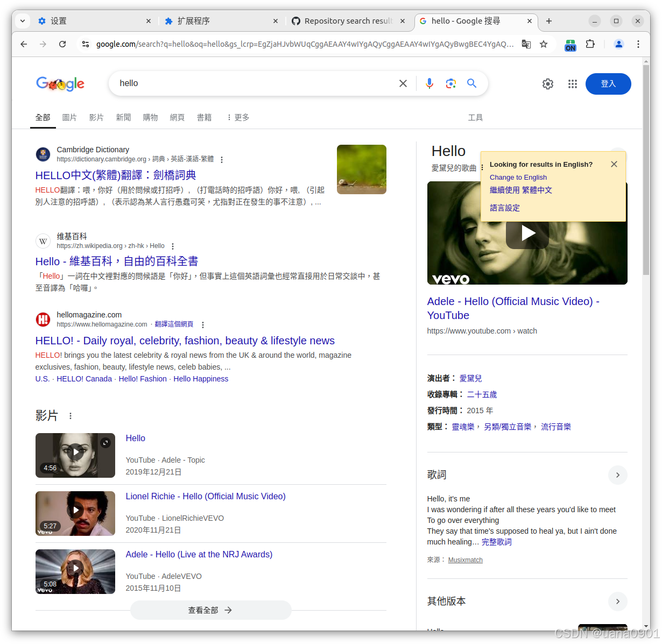The height and width of the screenshot is (644, 662).
Task: Close the 'Looking for results in English' popup
Action: tap(614, 164)
